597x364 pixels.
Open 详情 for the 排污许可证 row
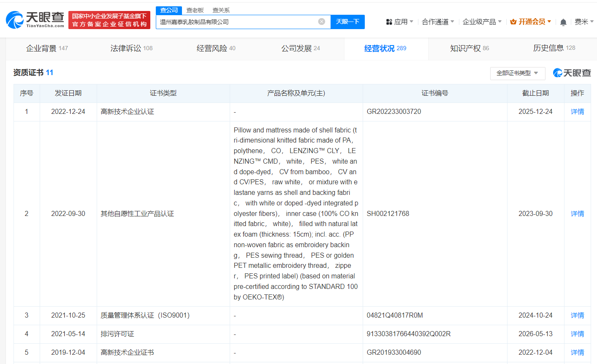click(x=577, y=334)
